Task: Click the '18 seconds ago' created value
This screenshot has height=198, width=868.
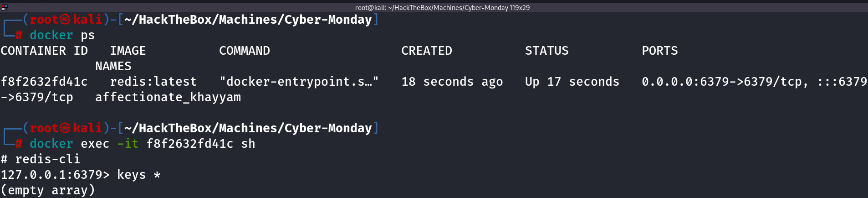Action: click(x=452, y=82)
